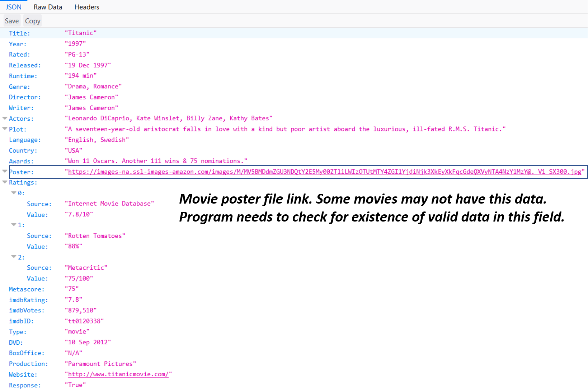Screen dimensions: 588x391
Task: Select the Type value "movie"
Action: pos(77,331)
